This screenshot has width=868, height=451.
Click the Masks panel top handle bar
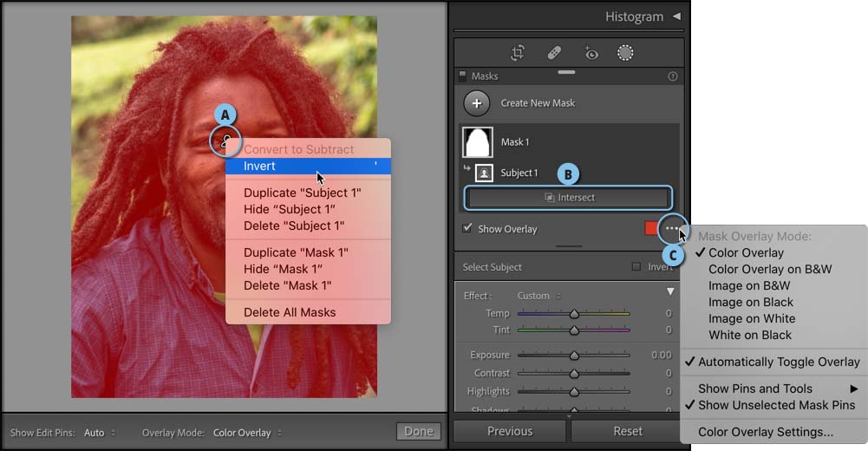click(x=566, y=72)
